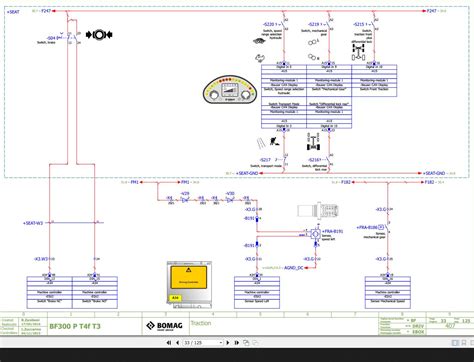Follow the +SEAT-GND reference on the right
This screenshot has height=362, width=474.
434,173
